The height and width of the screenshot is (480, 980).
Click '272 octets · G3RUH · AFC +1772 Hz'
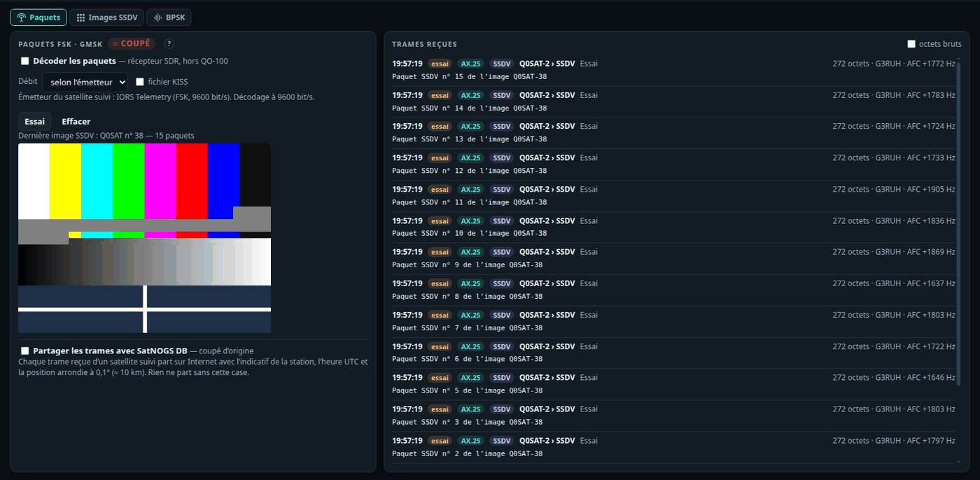pos(894,64)
